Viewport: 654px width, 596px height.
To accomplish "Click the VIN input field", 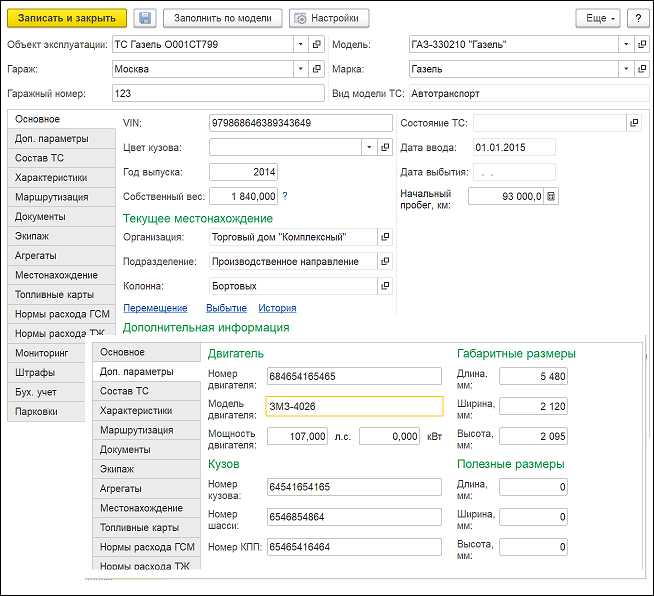I will 300,123.
